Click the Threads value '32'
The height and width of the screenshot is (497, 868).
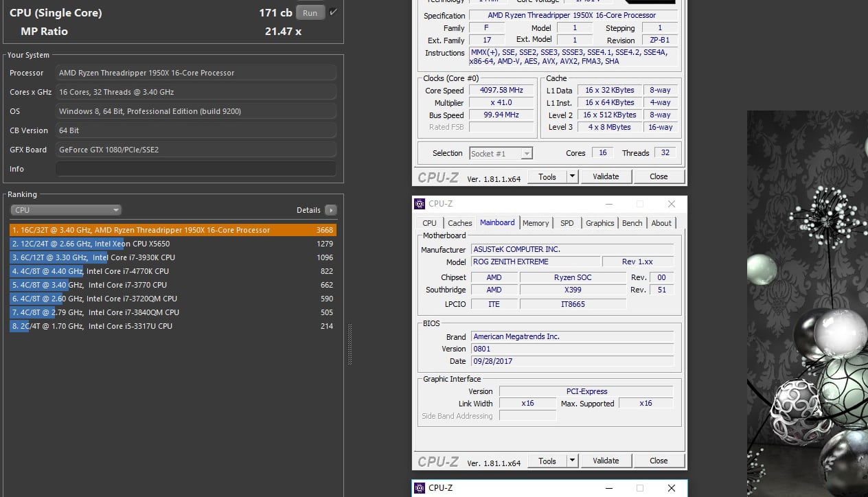point(665,153)
